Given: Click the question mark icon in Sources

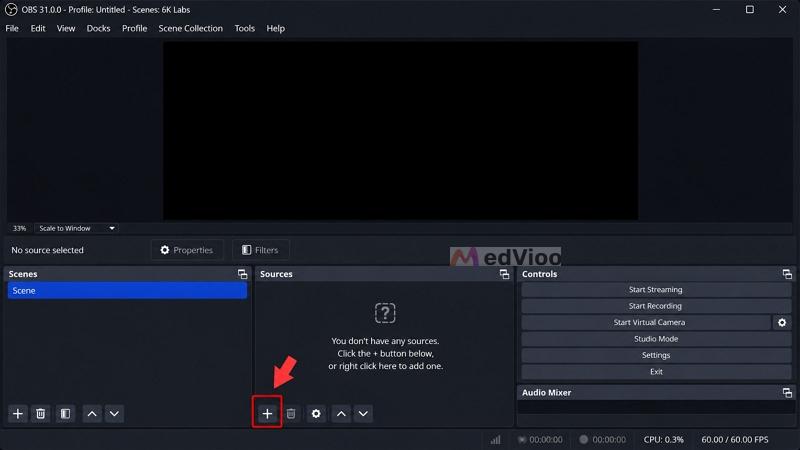Looking at the screenshot, I should pyautogui.click(x=385, y=313).
